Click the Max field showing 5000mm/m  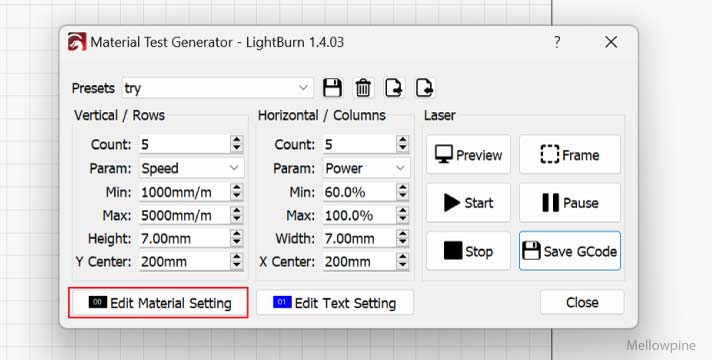[x=184, y=215]
